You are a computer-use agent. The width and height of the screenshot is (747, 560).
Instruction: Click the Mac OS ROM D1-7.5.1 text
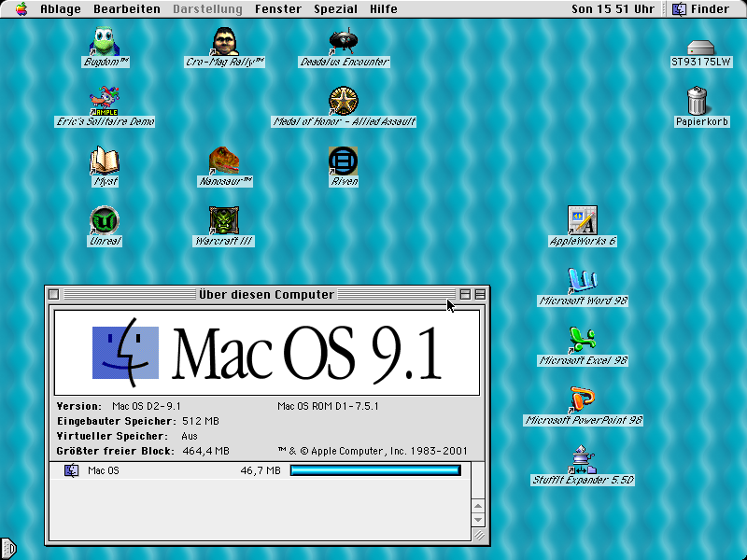(x=328, y=406)
